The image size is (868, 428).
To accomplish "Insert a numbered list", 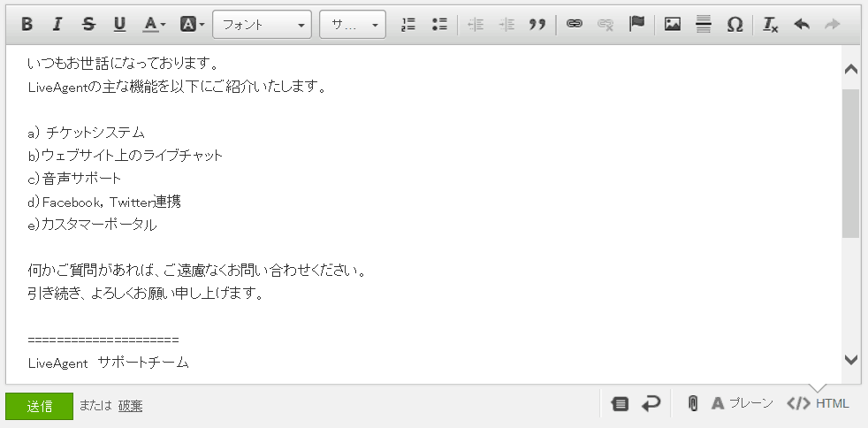I will (408, 25).
